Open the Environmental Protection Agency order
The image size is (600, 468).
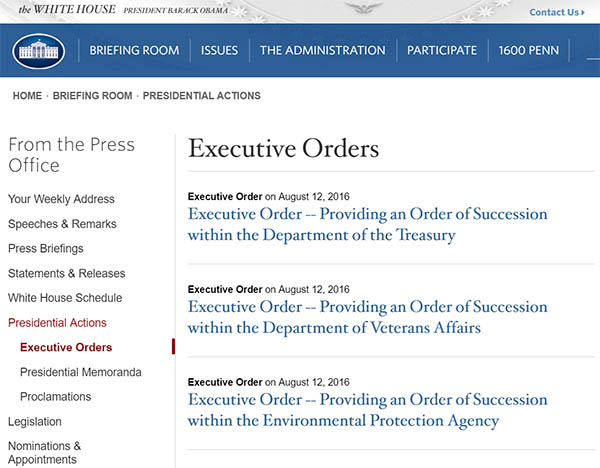[x=367, y=410]
